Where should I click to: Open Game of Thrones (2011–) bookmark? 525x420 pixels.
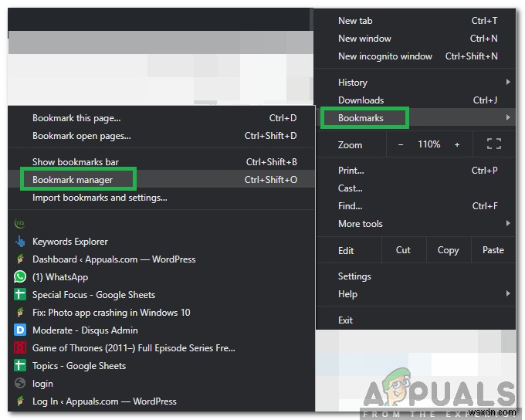161,347
